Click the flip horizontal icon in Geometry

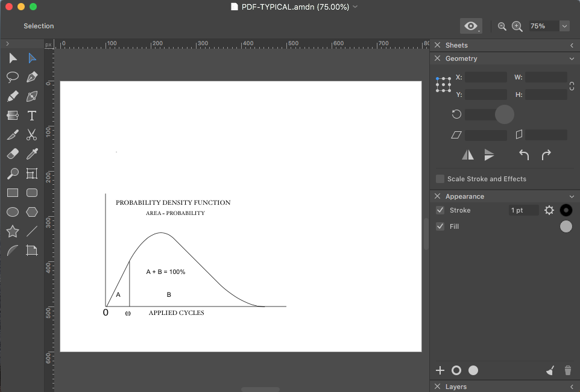(x=468, y=155)
